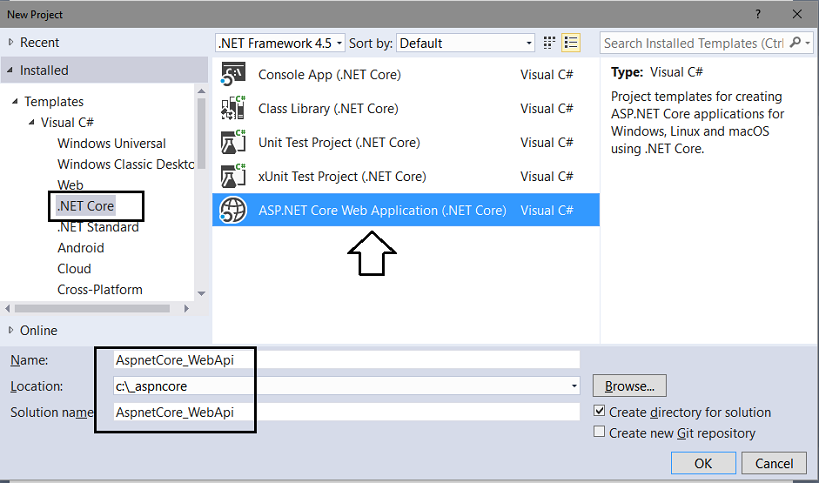Select the xUnit Test Project template icon
Image resolution: width=819 pixels, height=483 pixels.
point(233,176)
